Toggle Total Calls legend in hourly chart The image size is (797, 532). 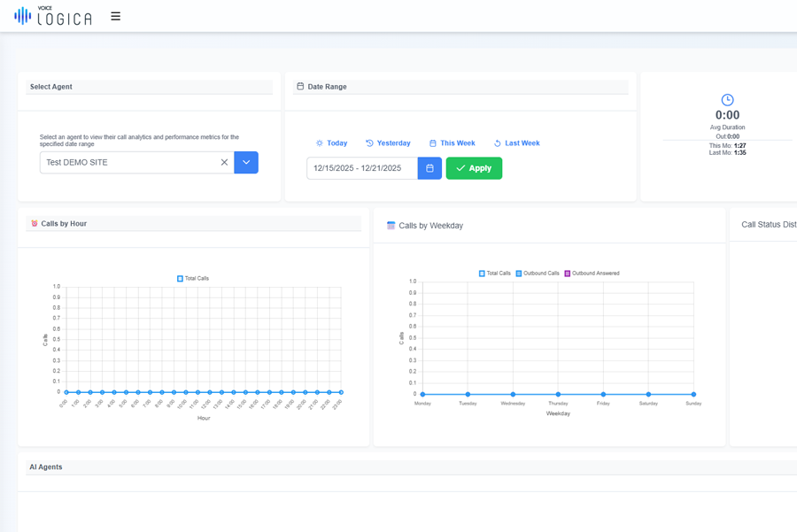coord(193,278)
